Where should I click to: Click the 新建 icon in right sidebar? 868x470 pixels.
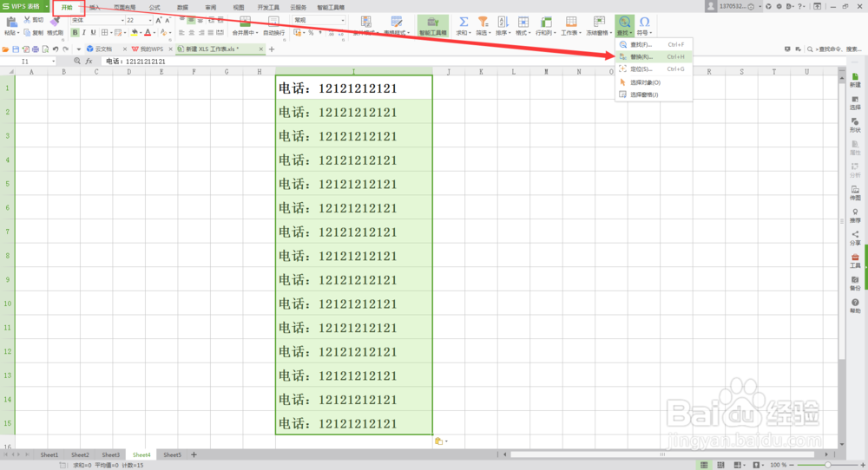[x=855, y=80]
